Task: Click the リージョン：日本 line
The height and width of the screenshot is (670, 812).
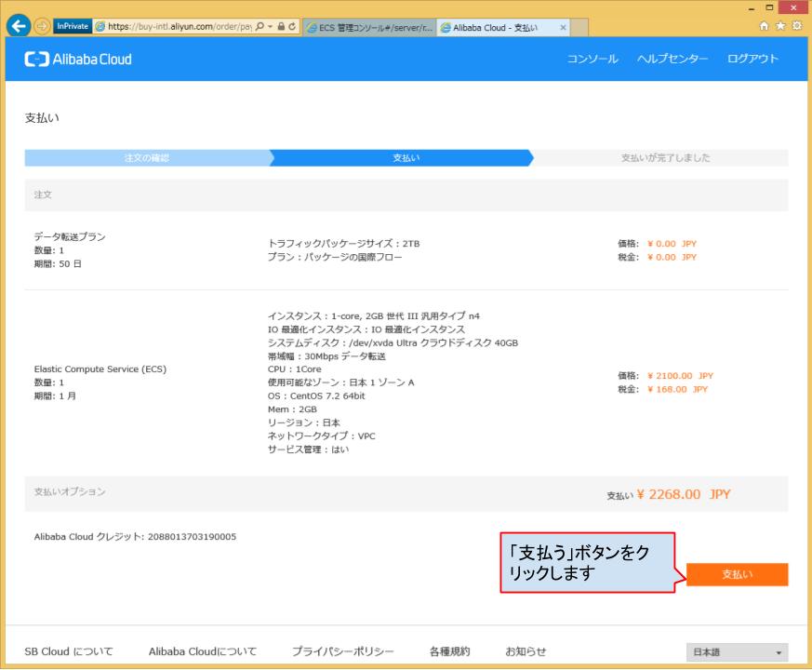Action: click(x=304, y=422)
